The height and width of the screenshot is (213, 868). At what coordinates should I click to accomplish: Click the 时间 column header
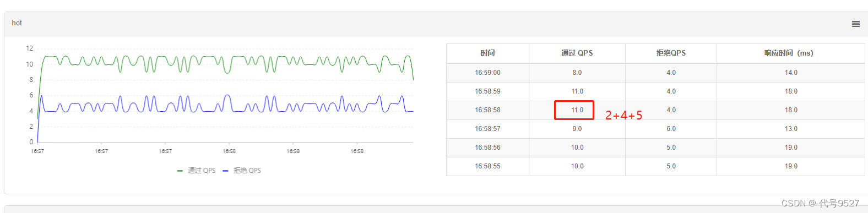(487, 53)
